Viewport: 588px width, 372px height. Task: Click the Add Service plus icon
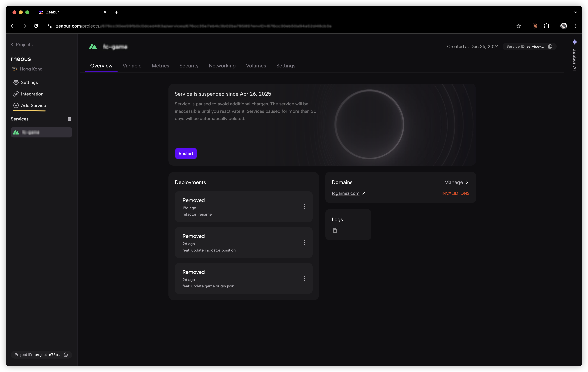(x=16, y=106)
